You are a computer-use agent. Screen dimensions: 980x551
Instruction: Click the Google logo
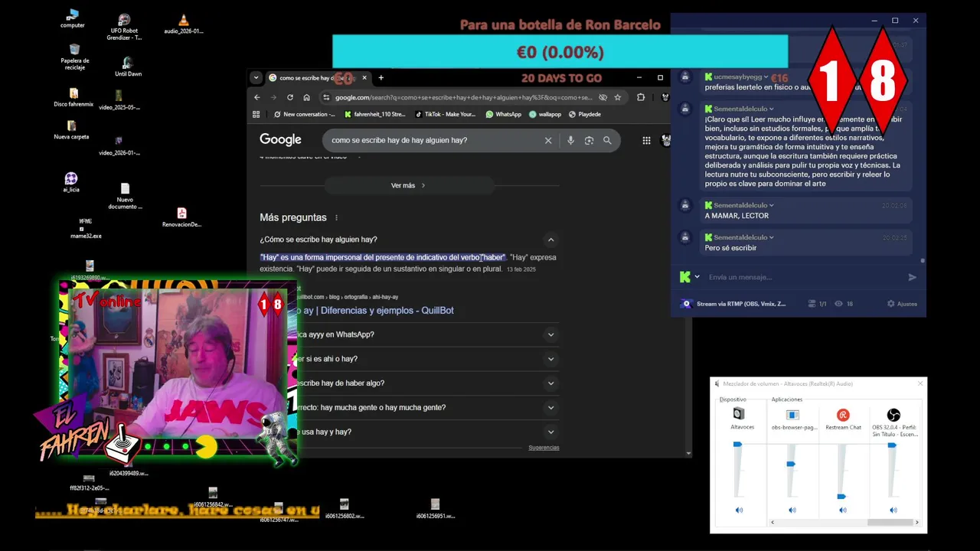pyautogui.click(x=280, y=139)
